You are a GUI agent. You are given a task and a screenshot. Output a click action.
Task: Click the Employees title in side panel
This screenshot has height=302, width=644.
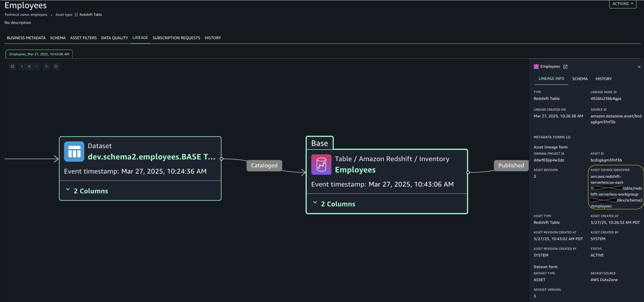pyautogui.click(x=550, y=66)
